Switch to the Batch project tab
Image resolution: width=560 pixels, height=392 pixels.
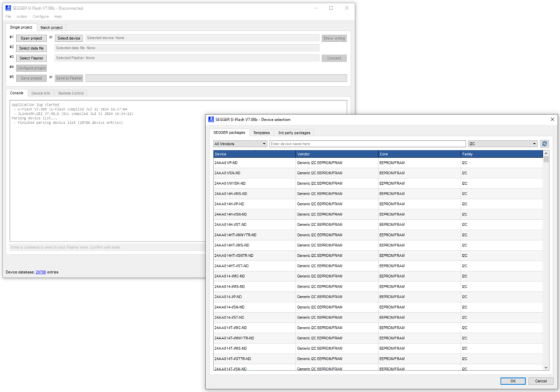(x=51, y=27)
